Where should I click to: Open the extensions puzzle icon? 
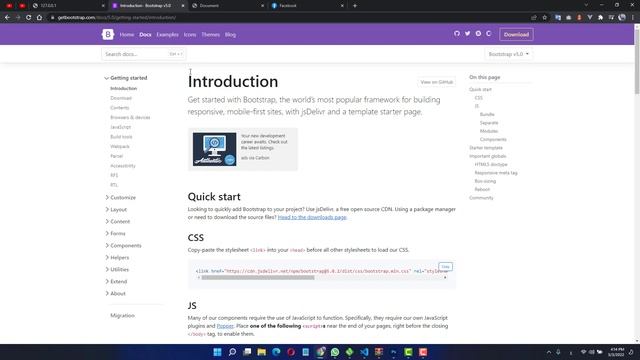coord(600,18)
